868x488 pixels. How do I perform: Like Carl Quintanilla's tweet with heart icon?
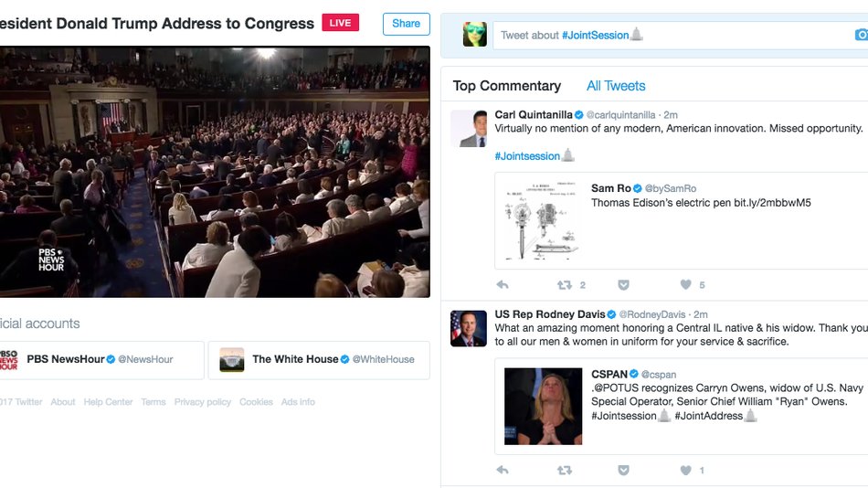click(x=685, y=285)
